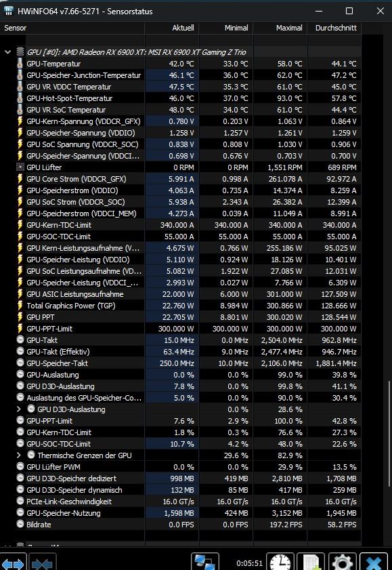Click the thermometer icon of GPU-Hot-Spot-Temperatur

(20, 98)
